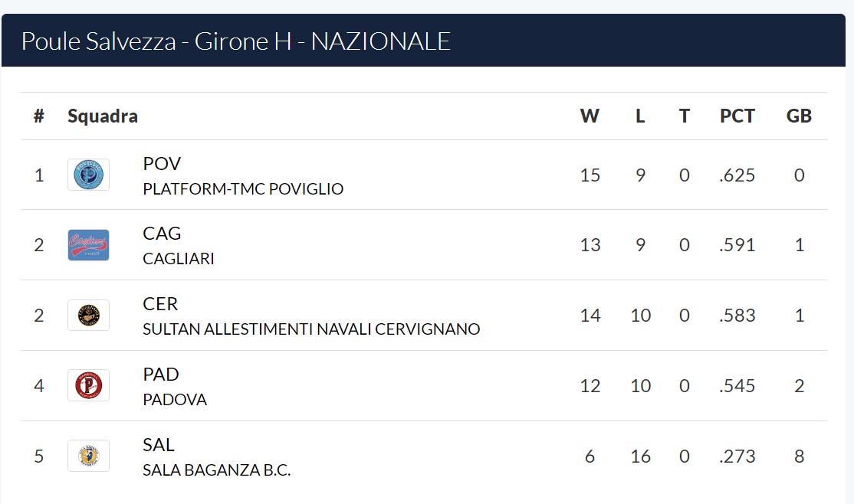Click the PADOVA team name
854x504 pixels.
point(174,400)
